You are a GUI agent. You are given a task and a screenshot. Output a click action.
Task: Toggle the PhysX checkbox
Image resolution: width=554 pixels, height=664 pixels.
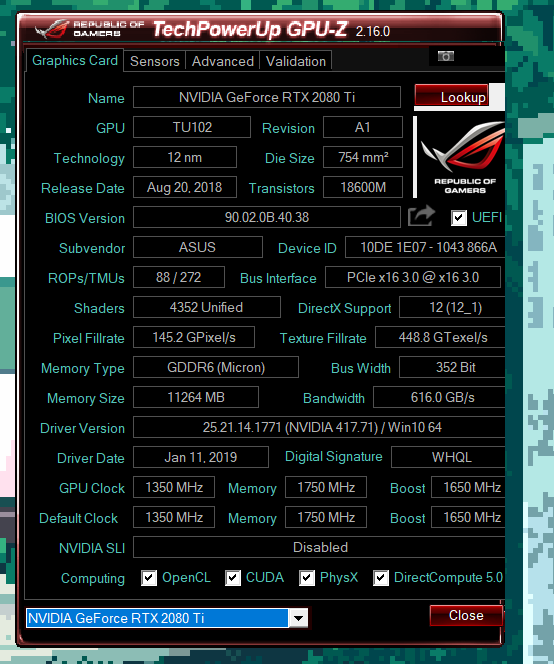click(307, 578)
